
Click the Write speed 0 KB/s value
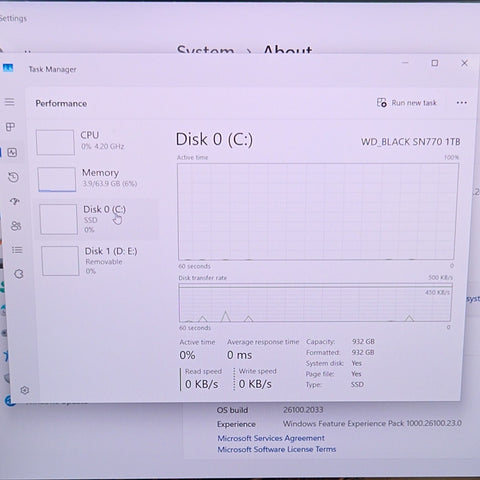(x=255, y=384)
